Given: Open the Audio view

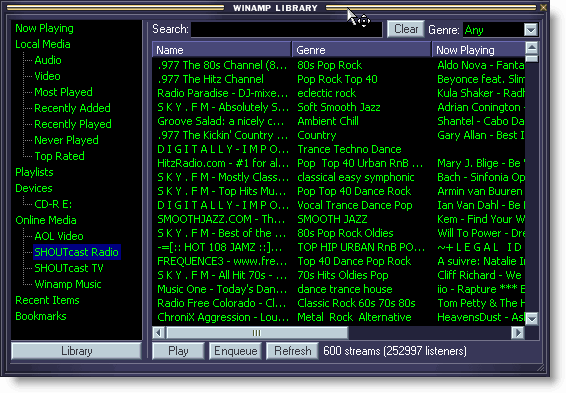Looking at the screenshot, I should pyautogui.click(x=48, y=60).
